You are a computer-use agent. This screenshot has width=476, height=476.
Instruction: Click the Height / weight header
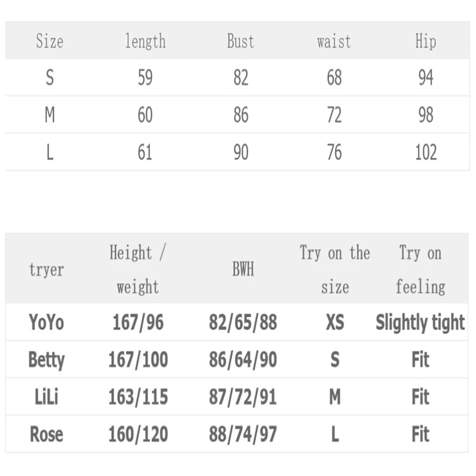[137, 270]
